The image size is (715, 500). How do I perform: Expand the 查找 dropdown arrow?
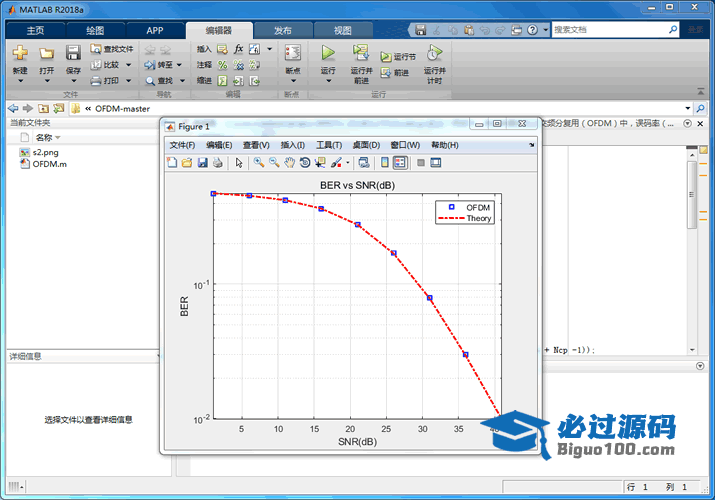[182, 81]
